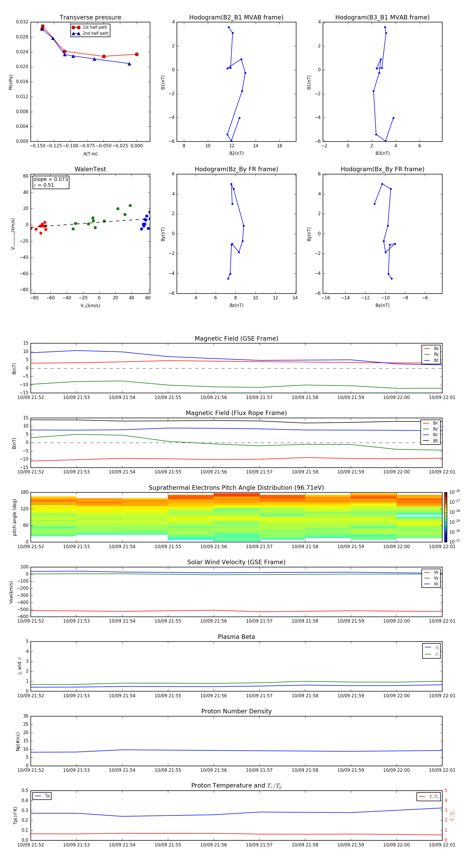
Task: Select the '1st half path' legend entry
Action: (x=90, y=27)
